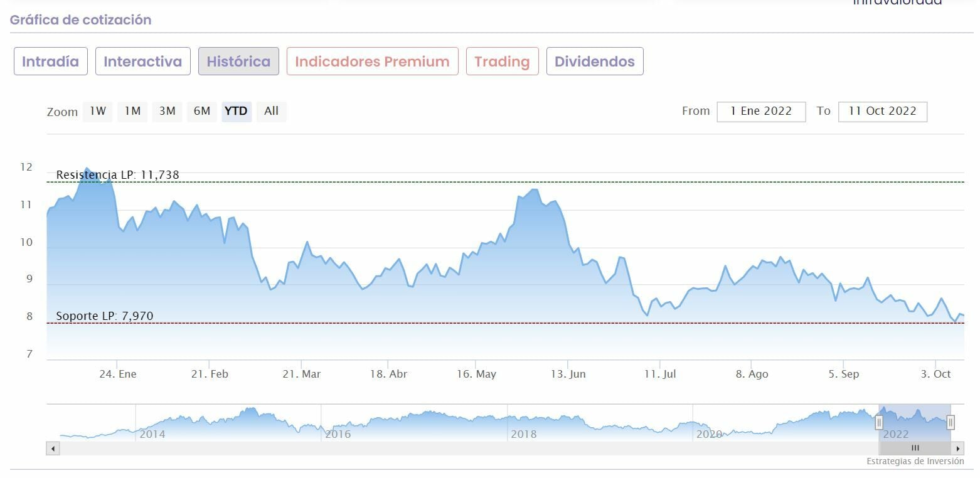
Task: Edit the To date field
Action: point(882,111)
